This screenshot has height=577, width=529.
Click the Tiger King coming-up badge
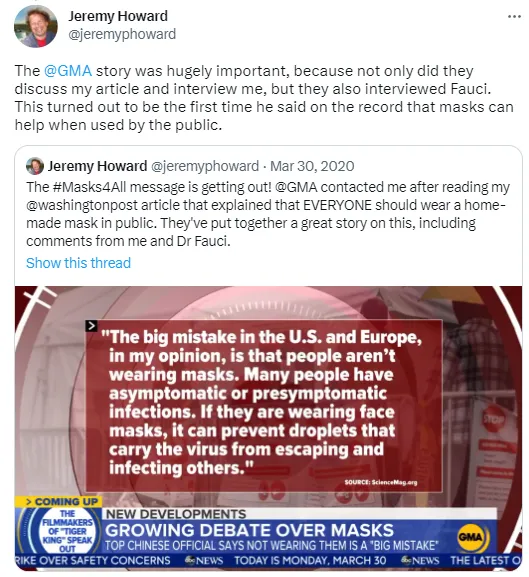(67, 531)
